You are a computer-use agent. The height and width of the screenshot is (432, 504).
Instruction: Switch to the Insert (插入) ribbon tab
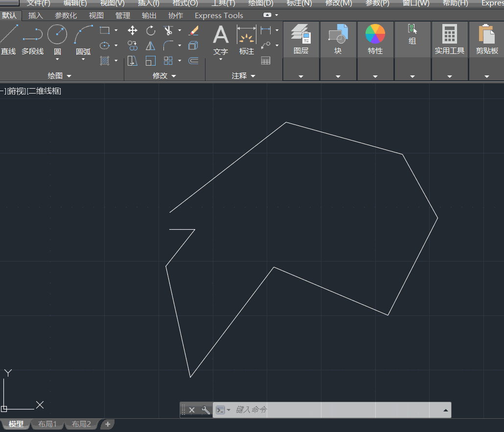35,16
